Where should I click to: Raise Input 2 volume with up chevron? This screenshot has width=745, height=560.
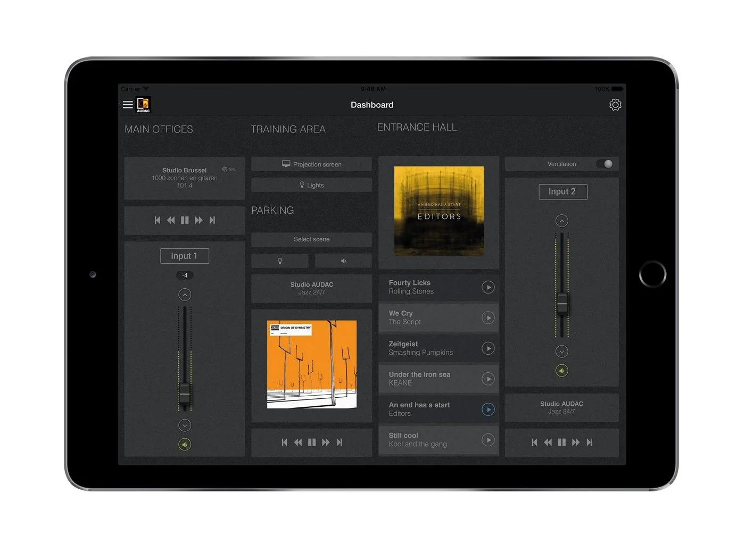pos(562,221)
